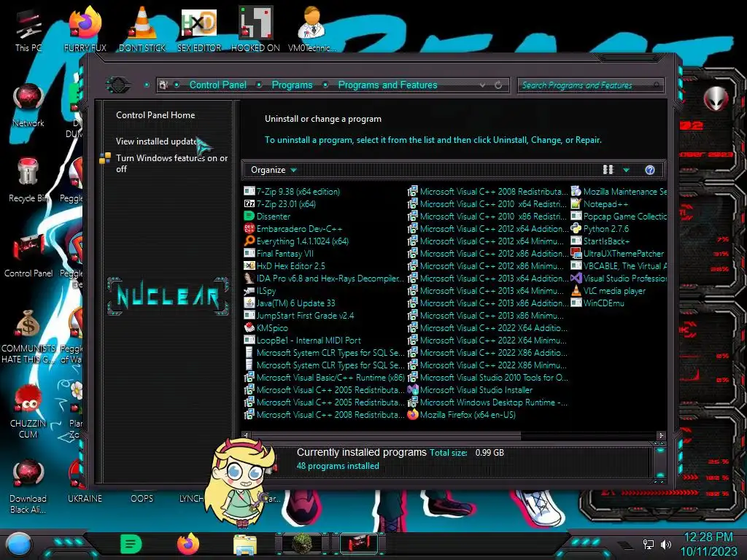Select Everything 1.4.1.1024 (x64)
This screenshot has width=747, height=560.
coord(296,241)
